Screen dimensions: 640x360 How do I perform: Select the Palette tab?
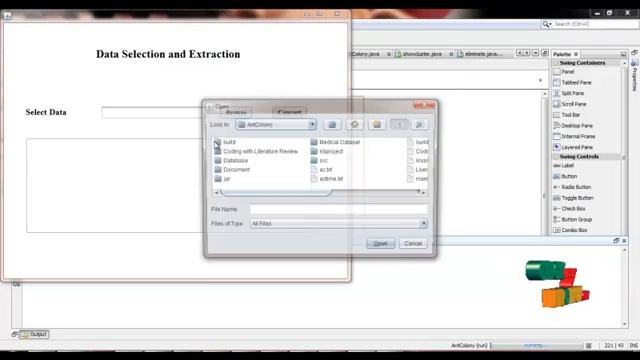coord(562,54)
